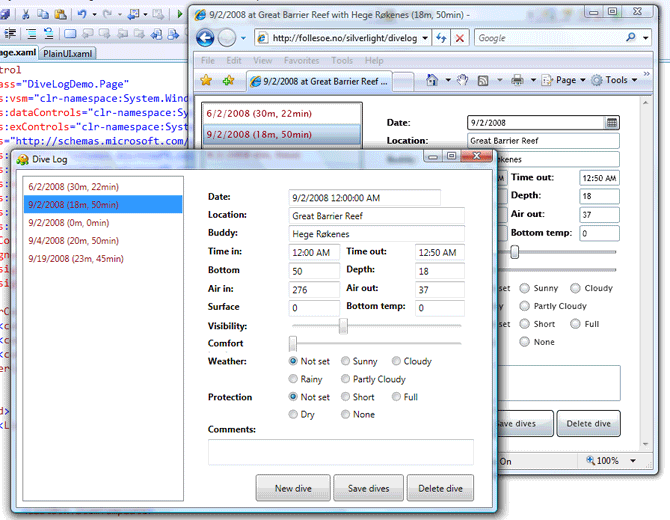The width and height of the screenshot is (670, 520).
Task: Click Delete dive in the browser window
Action: [588, 423]
